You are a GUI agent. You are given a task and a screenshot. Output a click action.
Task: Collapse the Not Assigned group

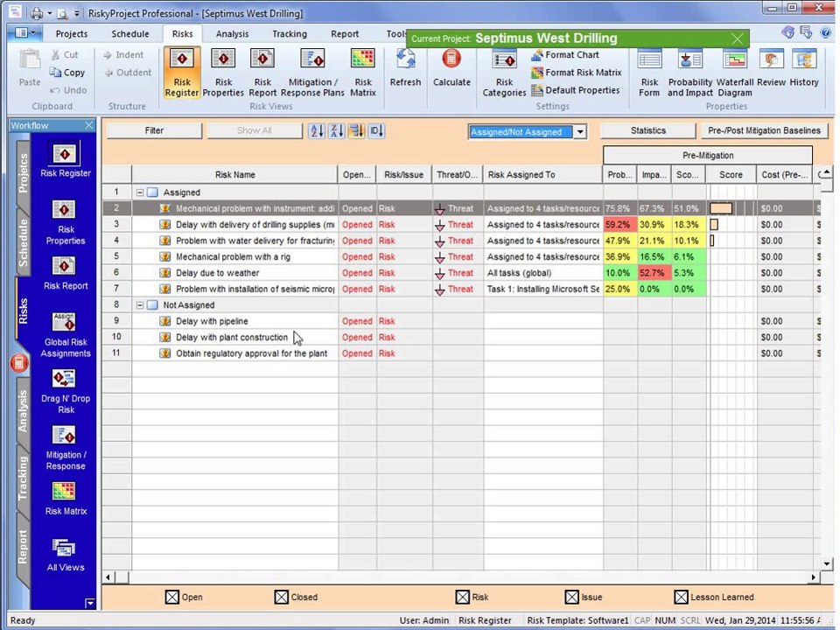point(140,304)
